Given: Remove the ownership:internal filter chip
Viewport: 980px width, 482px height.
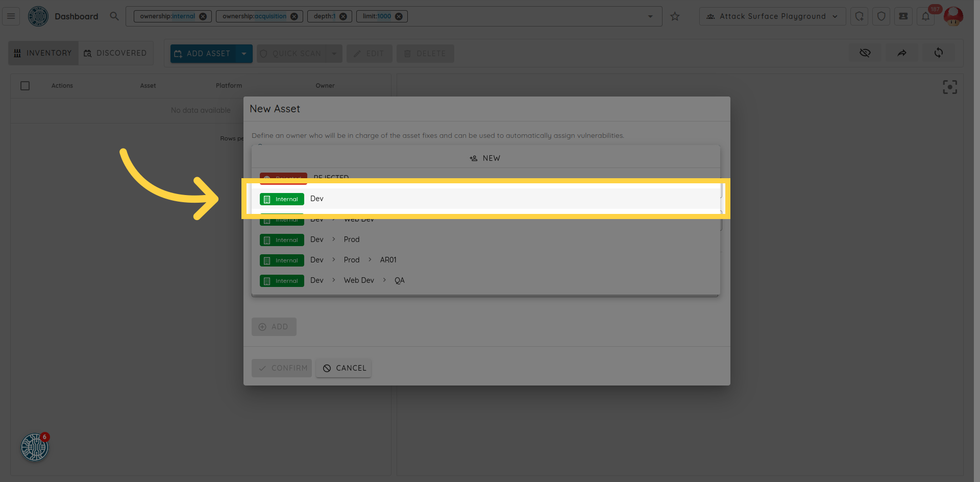Looking at the screenshot, I should [x=203, y=16].
